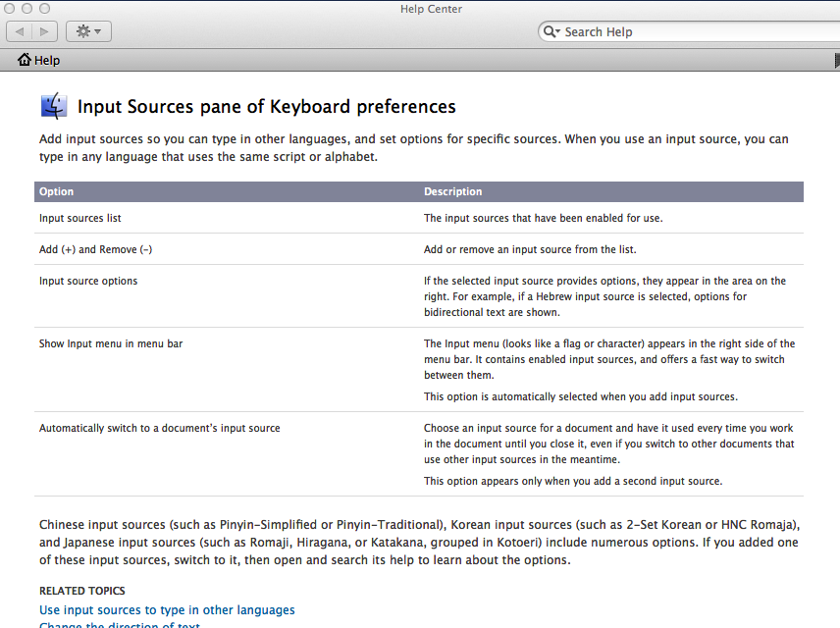Click the Finder icon beside the page title
The height and width of the screenshot is (628, 840).
tap(54, 106)
